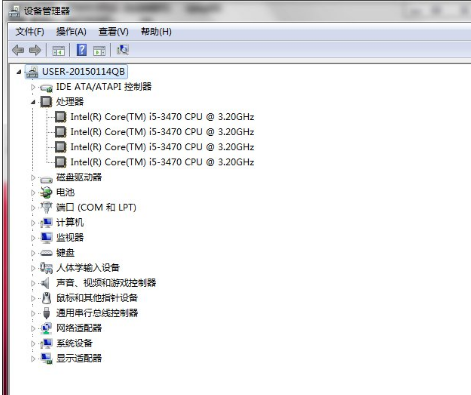The height and width of the screenshot is (395, 471).
Task: Select the USER-20150114QB computer name
Action: point(83,72)
